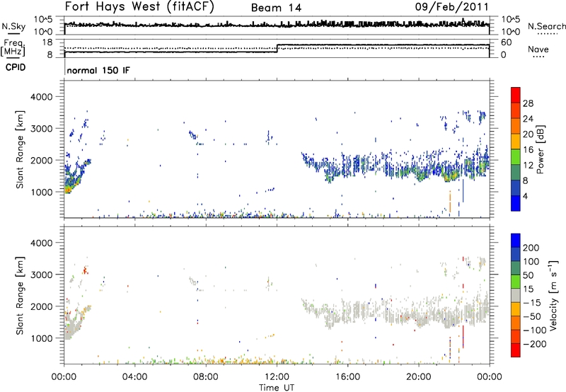Click the '60' Nave axis value

pyautogui.click(x=506, y=42)
